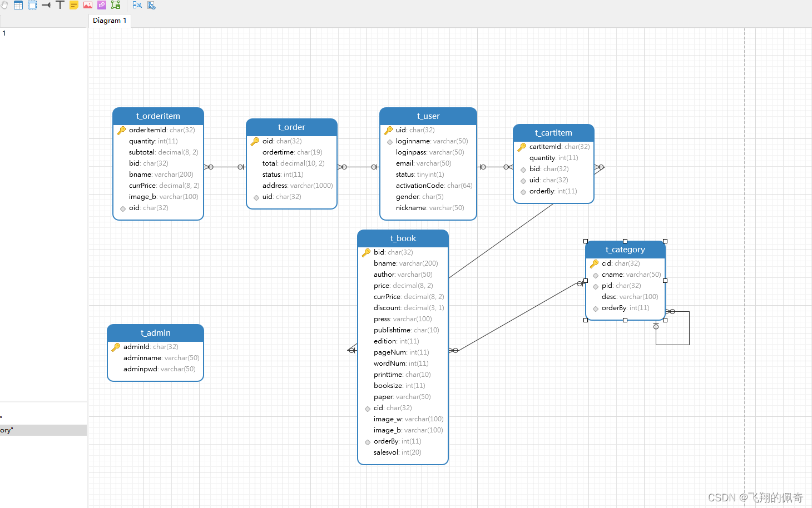Click the diamond icon beside cid in t_book
The height and width of the screenshot is (508, 812).
click(x=368, y=409)
